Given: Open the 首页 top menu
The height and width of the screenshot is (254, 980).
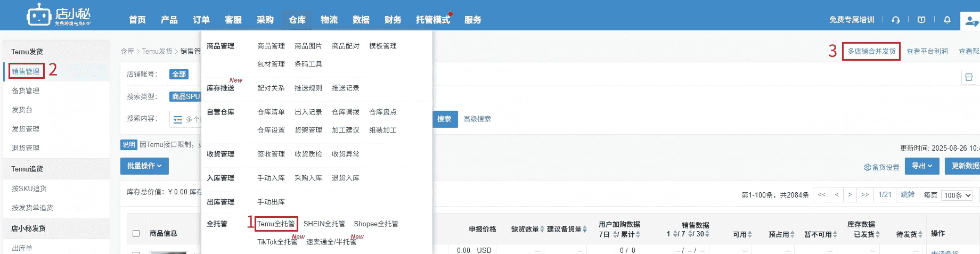Looking at the screenshot, I should point(137,20).
